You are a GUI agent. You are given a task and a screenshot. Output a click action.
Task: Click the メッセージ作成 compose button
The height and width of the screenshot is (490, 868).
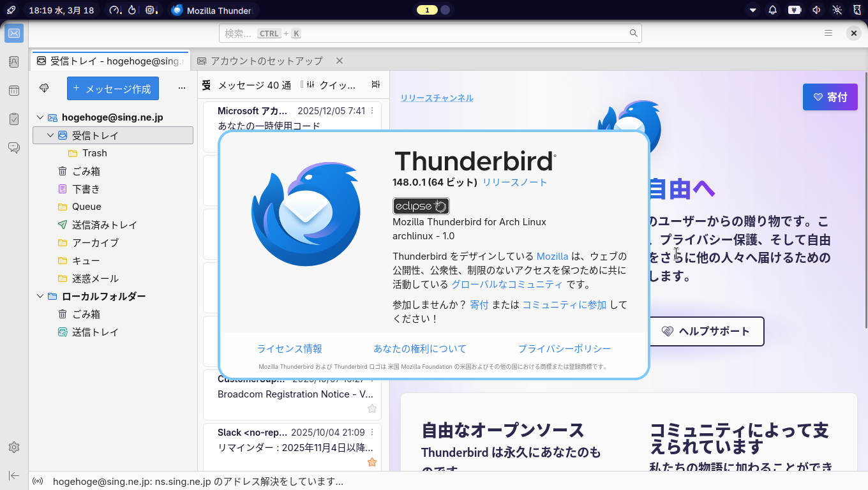coord(113,89)
